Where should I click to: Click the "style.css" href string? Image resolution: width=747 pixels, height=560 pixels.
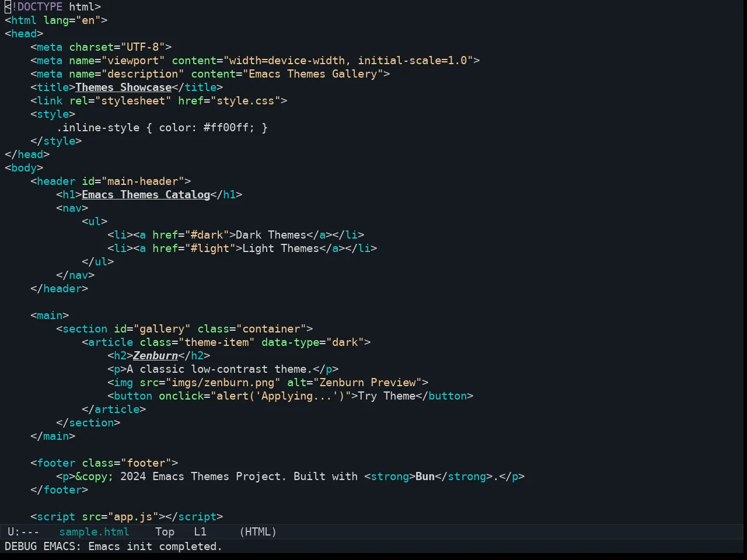point(245,101)
